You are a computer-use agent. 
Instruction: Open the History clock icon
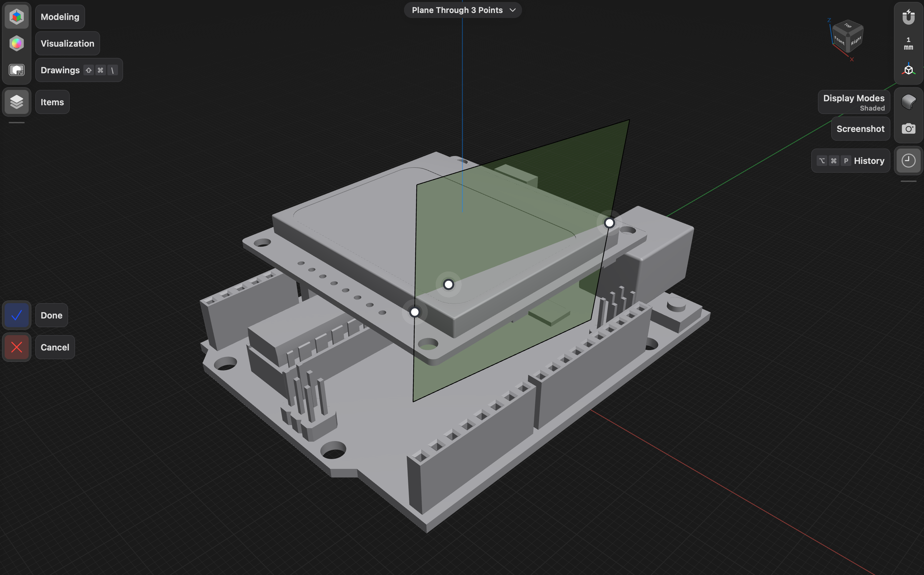(x=908, y=161)
